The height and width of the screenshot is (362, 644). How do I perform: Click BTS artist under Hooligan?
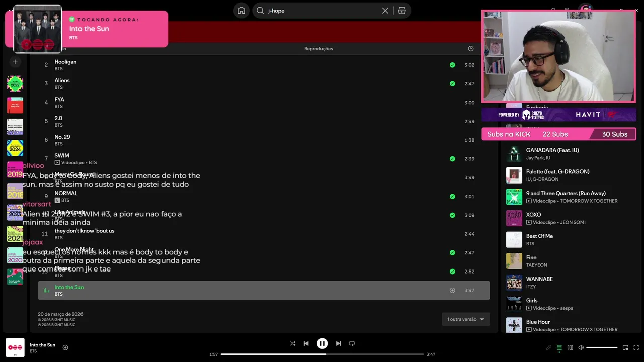pos(59,69)
